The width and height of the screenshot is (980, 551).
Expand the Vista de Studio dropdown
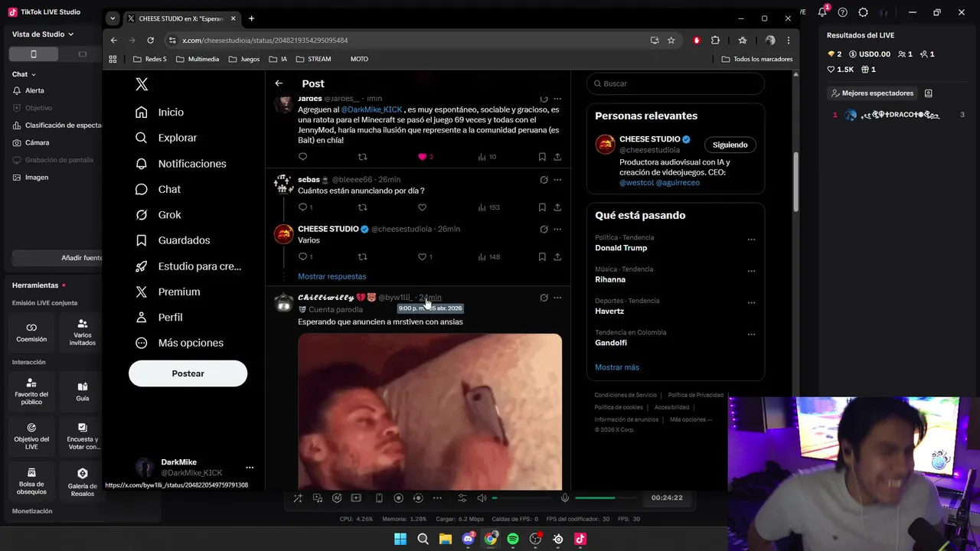(43, 34)
